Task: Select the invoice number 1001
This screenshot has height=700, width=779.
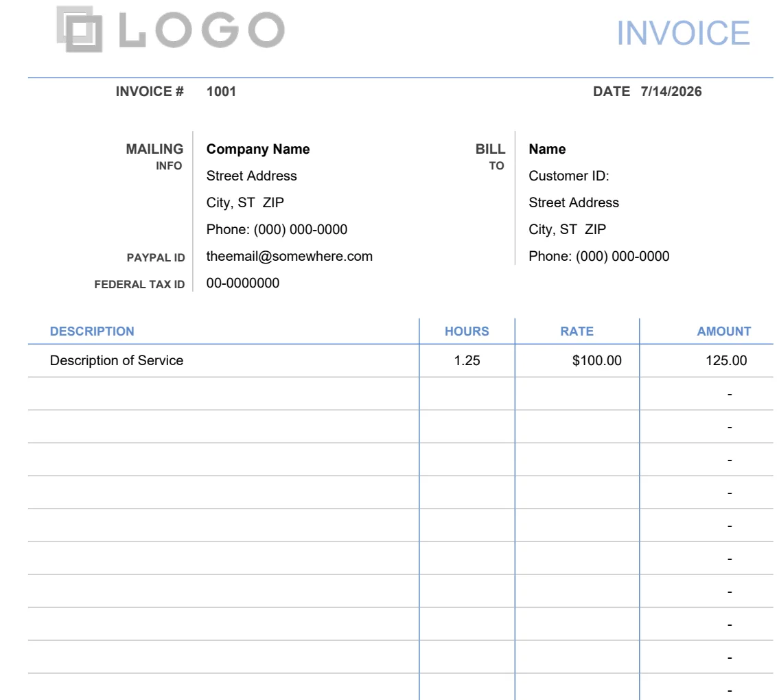Action: tap(221, 91)
